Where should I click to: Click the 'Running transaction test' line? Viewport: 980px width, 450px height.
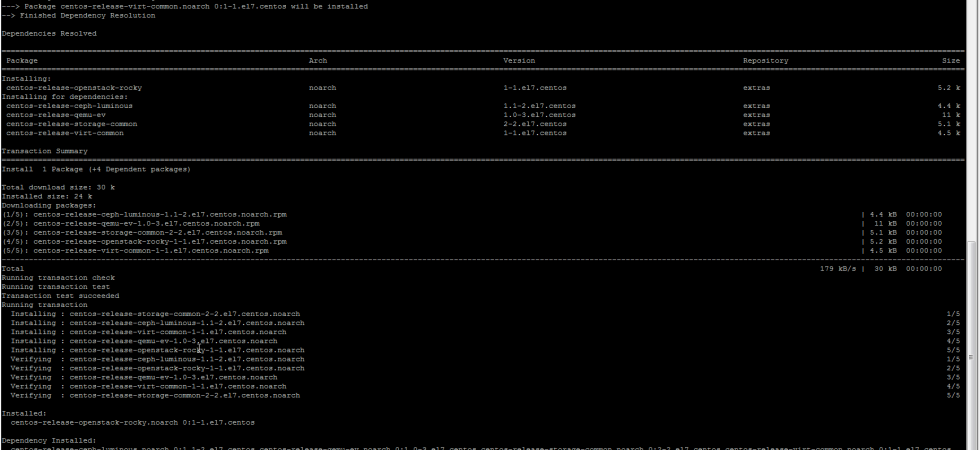click(x=56, y=287)
